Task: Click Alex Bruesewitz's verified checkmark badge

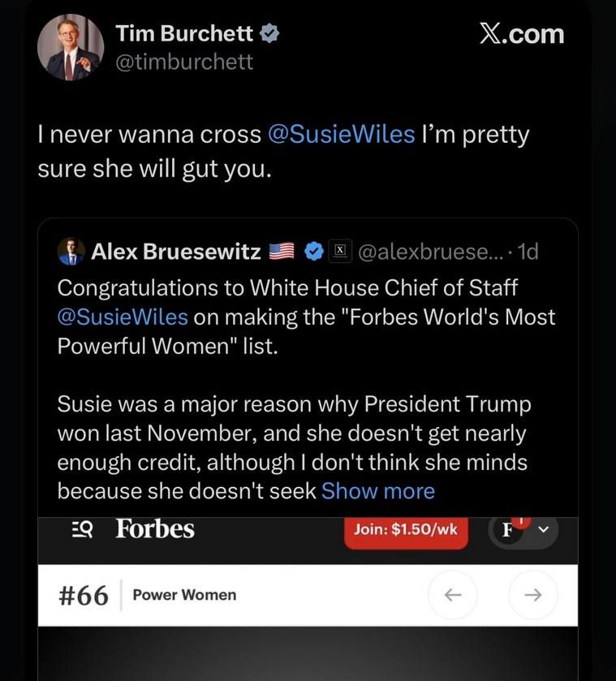Action: tap(314, 252)
